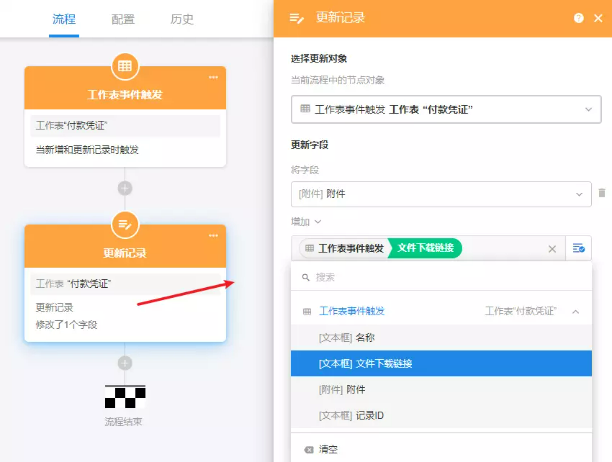The image size is (612, 462).
Task: Click 工作表 "付款凭证" row in 更新记录 node
Action: (x=125, y=284)
